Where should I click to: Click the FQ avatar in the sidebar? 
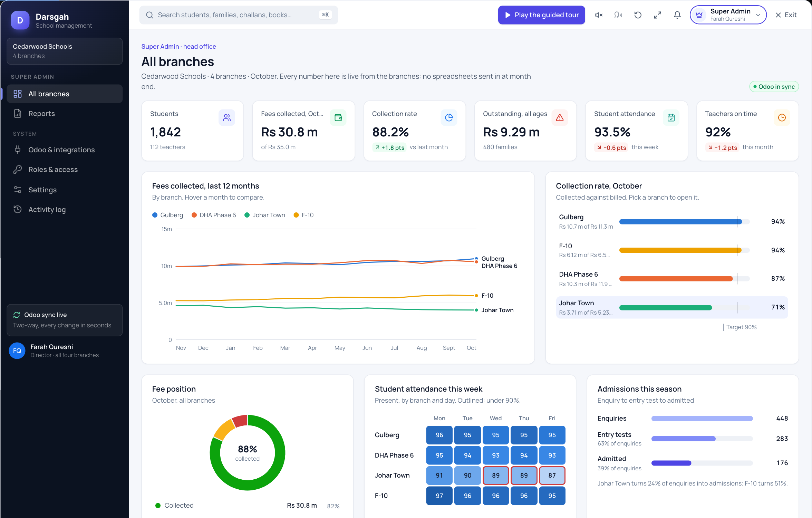tap(17, 351)
